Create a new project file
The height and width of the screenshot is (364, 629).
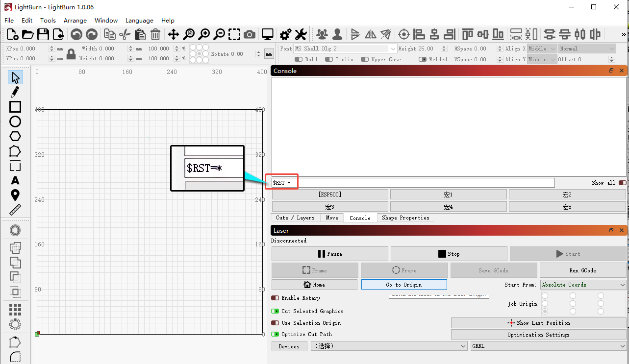(x=12, y=34)
